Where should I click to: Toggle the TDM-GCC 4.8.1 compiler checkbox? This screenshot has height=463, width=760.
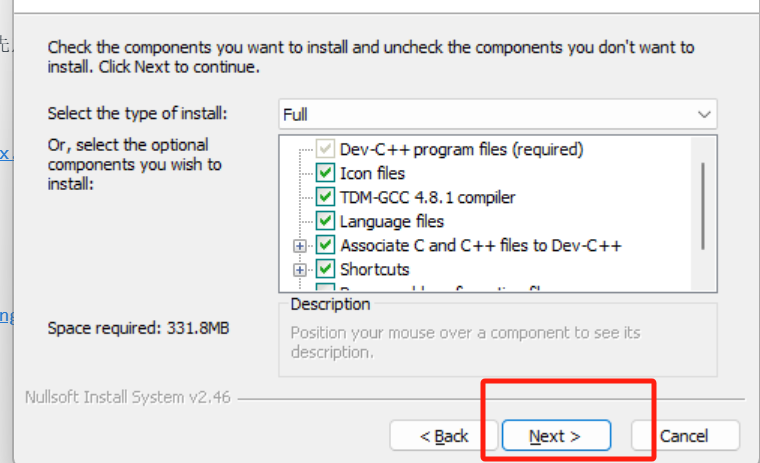[x=326, y=197]
